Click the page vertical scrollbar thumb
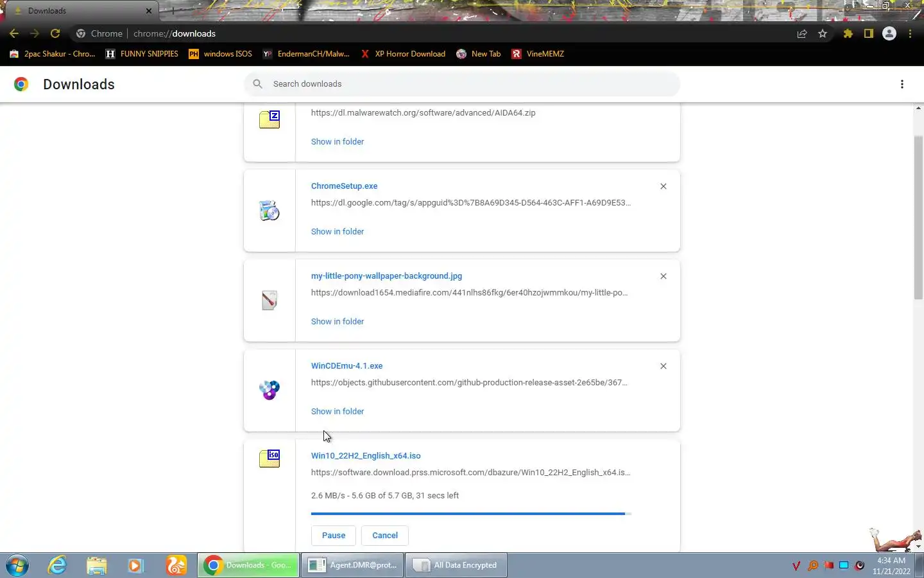Screen dimensions: 924x578 (x=918, y=217)
